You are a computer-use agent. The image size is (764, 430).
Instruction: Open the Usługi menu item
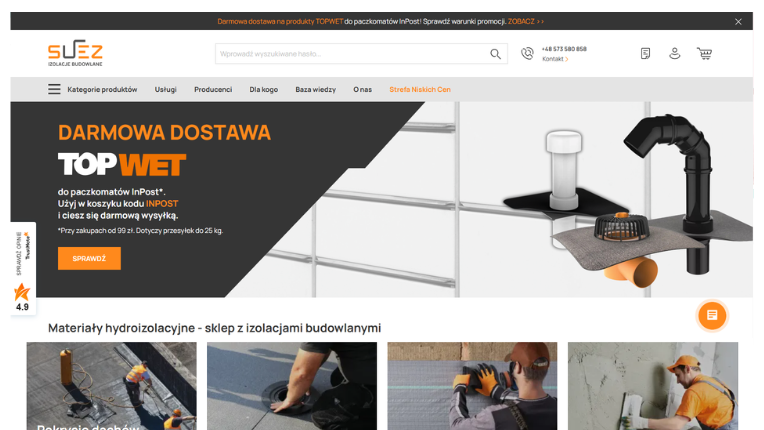tap(166, 90)
